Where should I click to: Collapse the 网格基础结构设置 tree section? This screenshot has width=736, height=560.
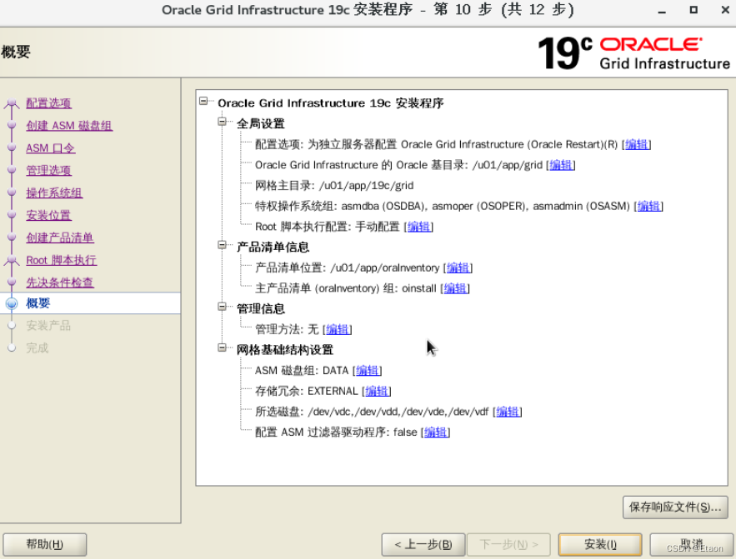click(x=222, y=348)
